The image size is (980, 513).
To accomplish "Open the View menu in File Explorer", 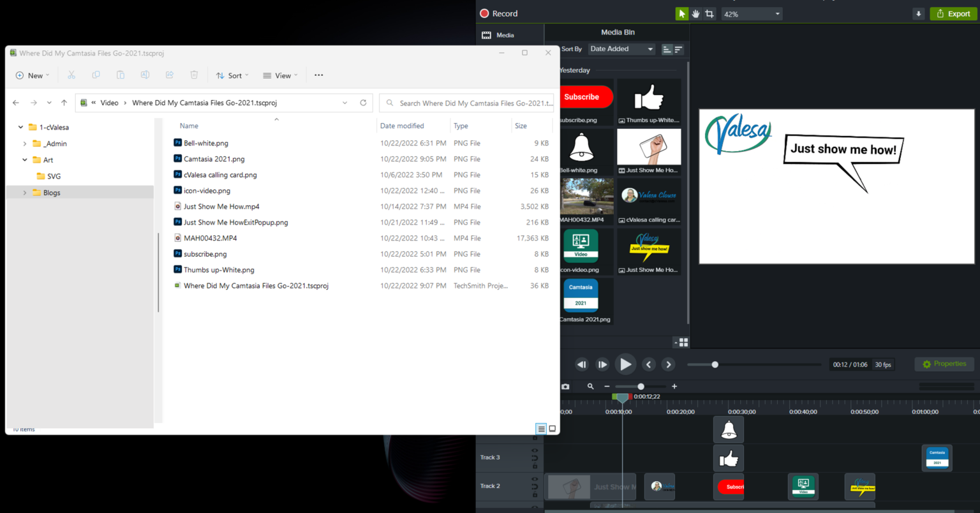I will pyautogui.click(x=279, y=75).
